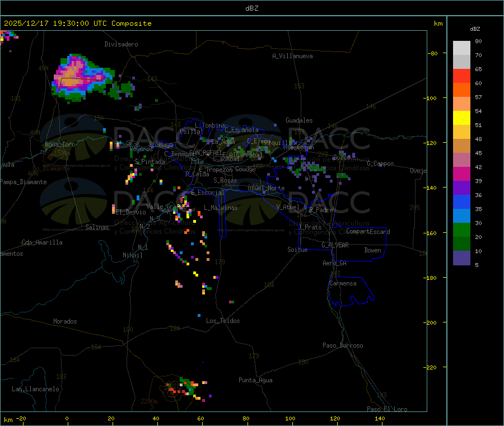This screenshot has height=426, width=504.
Task: Select the dark purple 5 dBZ swatch
Action: point(461,258)
